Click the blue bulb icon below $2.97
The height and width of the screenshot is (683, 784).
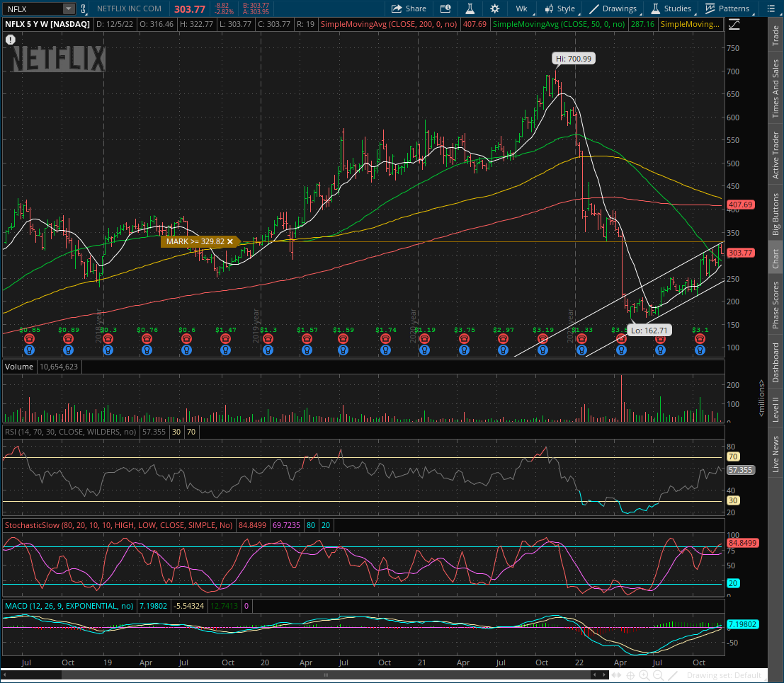click(x=503, y=350)
